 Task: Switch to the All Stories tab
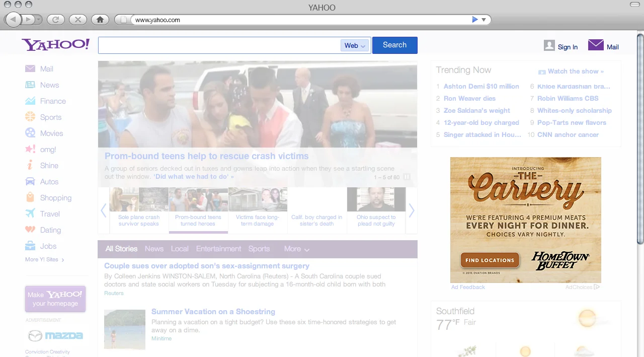pos(121,249)
